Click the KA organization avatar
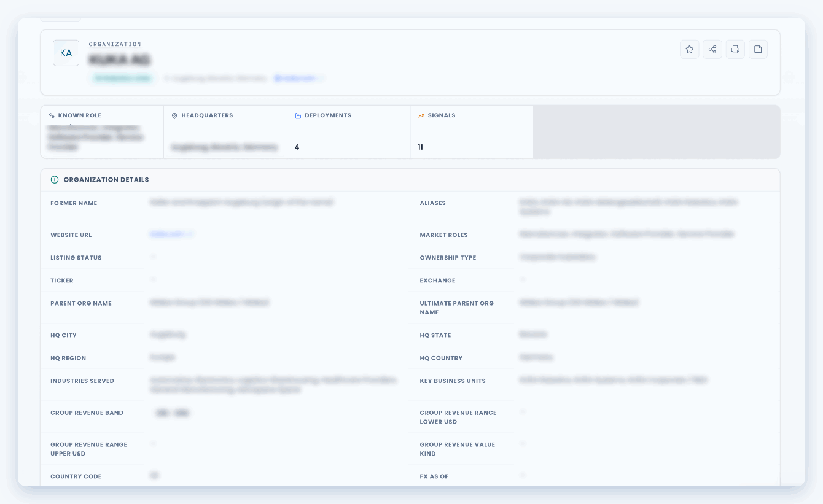The height and width of the screenshot is (504, 823). coord(66,53)
